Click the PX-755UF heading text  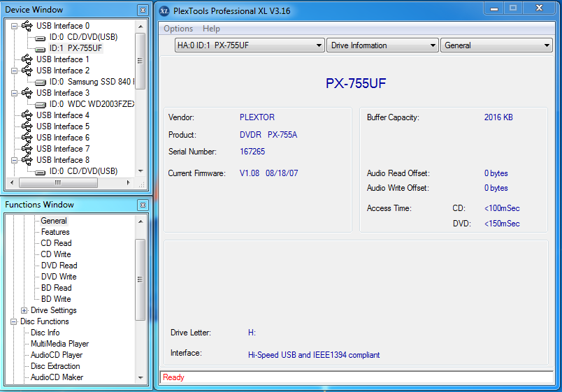(356, 83)
